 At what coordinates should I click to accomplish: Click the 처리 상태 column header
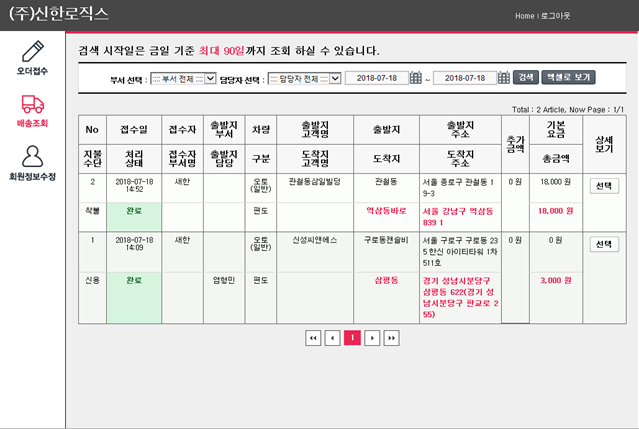pos(134,158)
